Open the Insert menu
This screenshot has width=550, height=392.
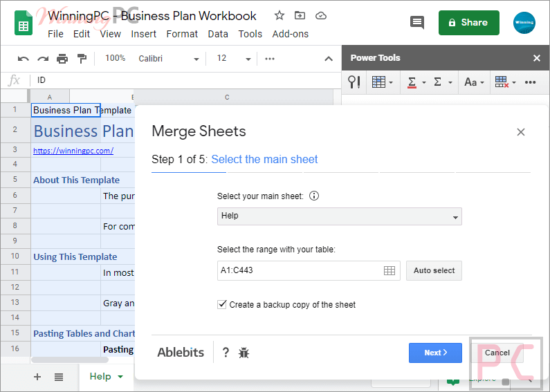tap(143, 34)
